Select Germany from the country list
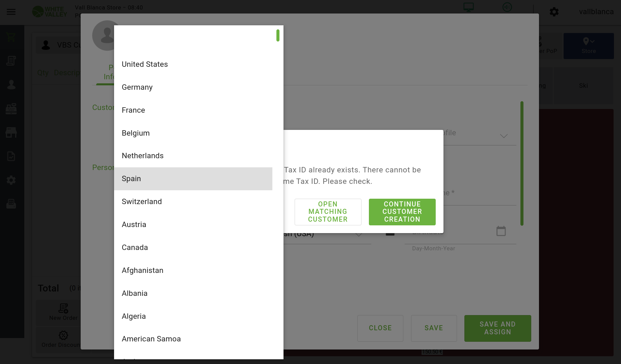 pos(193,87)
